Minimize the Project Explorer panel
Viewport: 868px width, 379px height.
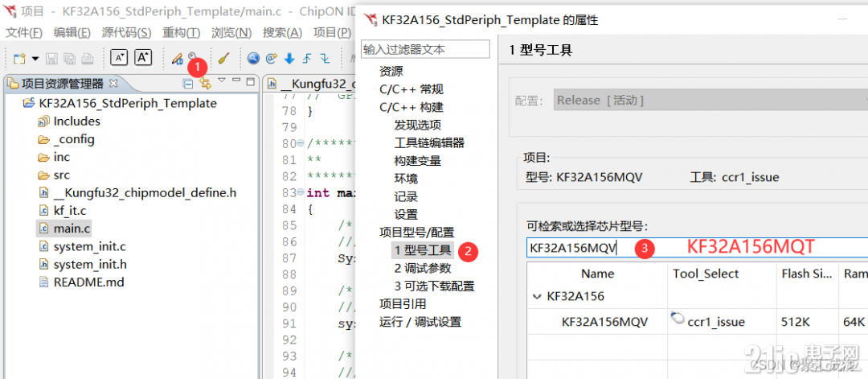(x=235, y=81)
